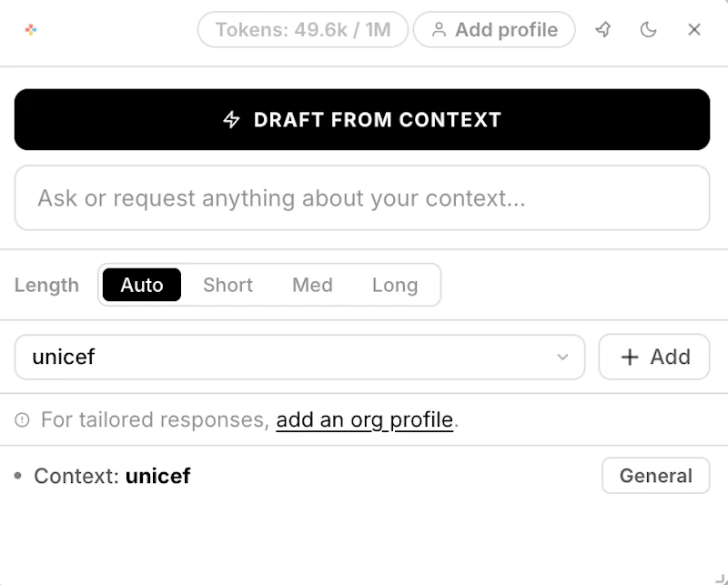Switch to the Auto length setting

tap(141, 285)
